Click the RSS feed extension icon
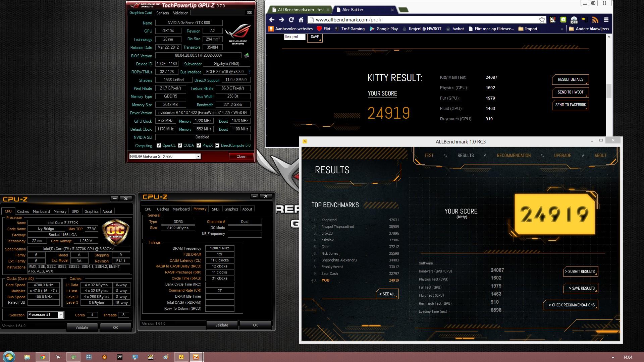Screen dimensions: 644x362 595,20
